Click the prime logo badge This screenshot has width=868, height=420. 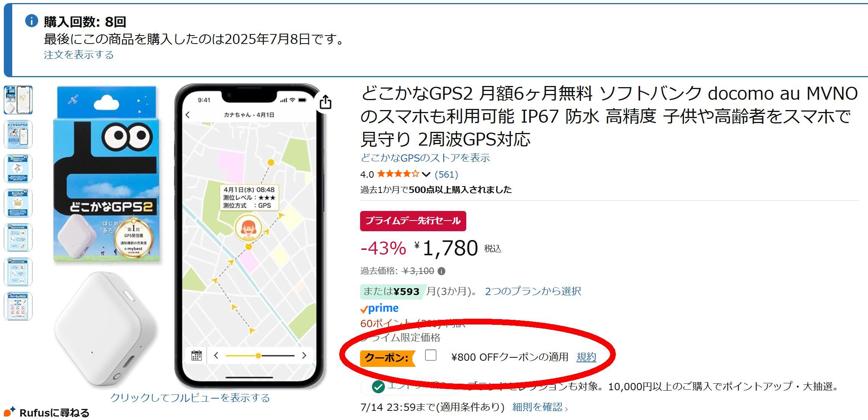tap(379, 308)
